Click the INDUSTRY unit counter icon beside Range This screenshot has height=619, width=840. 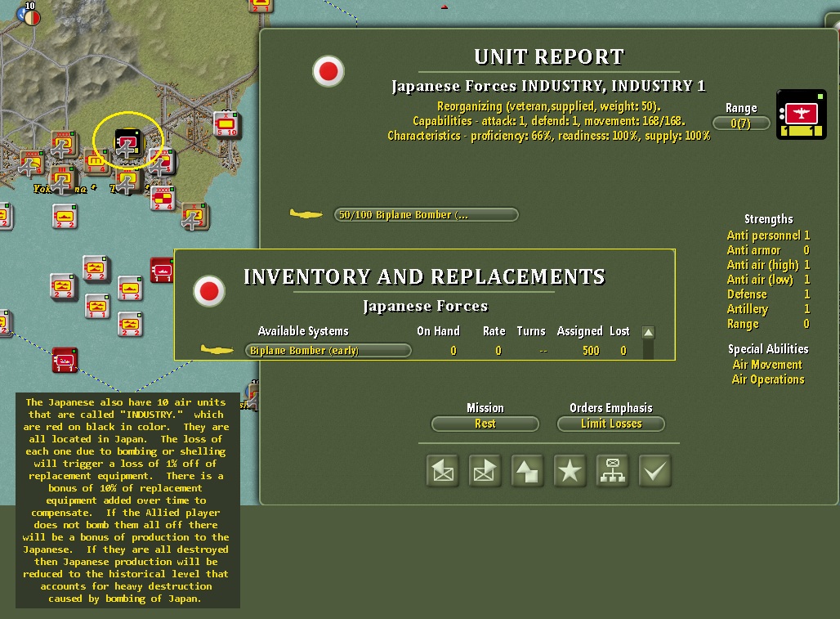point(802,114)
